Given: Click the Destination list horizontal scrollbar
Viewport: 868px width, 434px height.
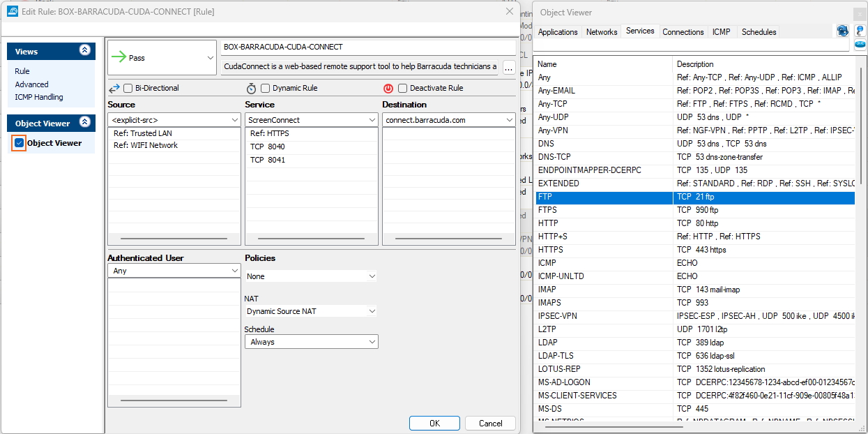Looking at the screenshot, I should pyautogui.click(x=448, y=239).
